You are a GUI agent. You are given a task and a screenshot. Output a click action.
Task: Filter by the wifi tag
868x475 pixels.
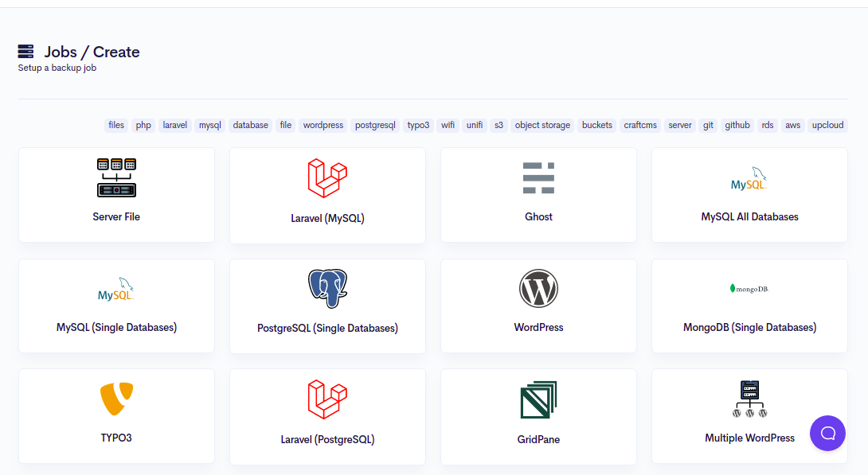coord(448,125)
